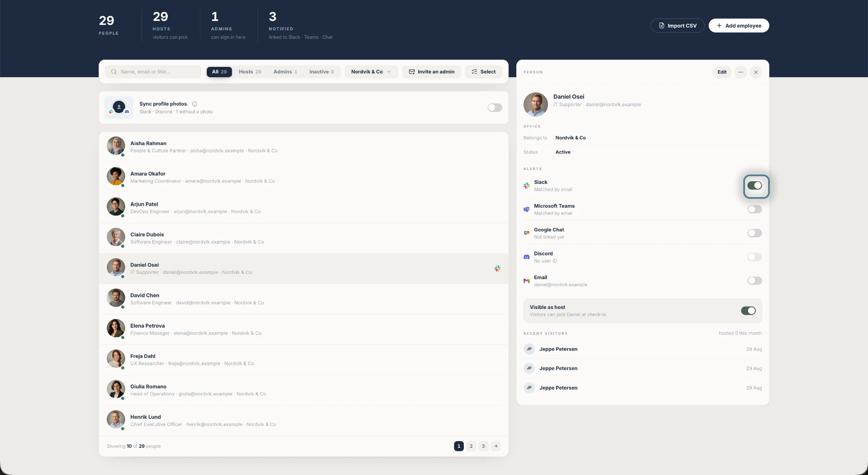
Task: Turn off Slack alerts toggle
Action: 755,186
